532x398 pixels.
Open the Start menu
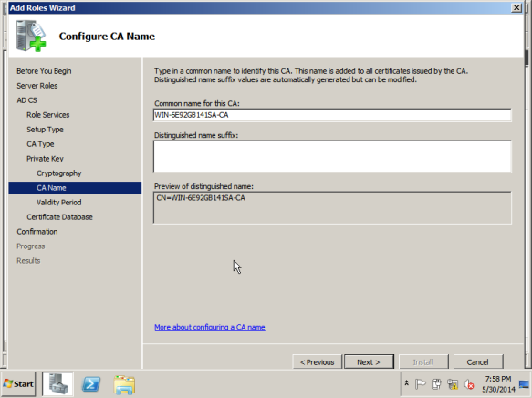[18, 383]
